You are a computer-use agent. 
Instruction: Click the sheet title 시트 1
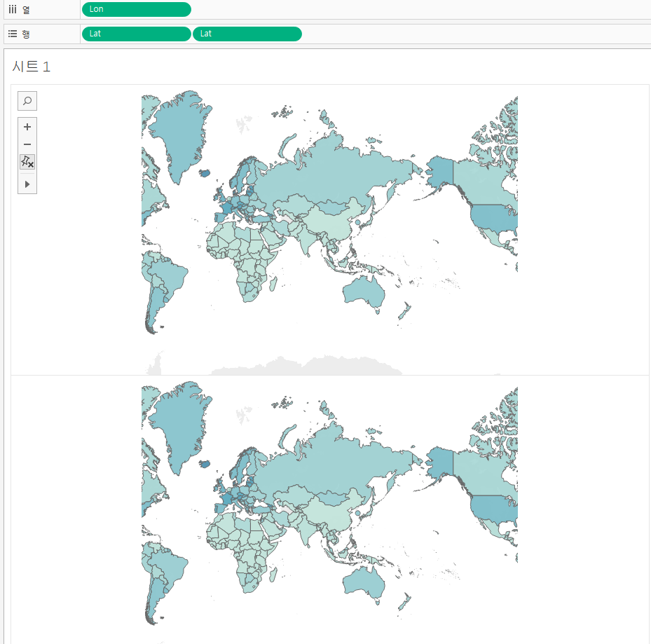(31, 67)
